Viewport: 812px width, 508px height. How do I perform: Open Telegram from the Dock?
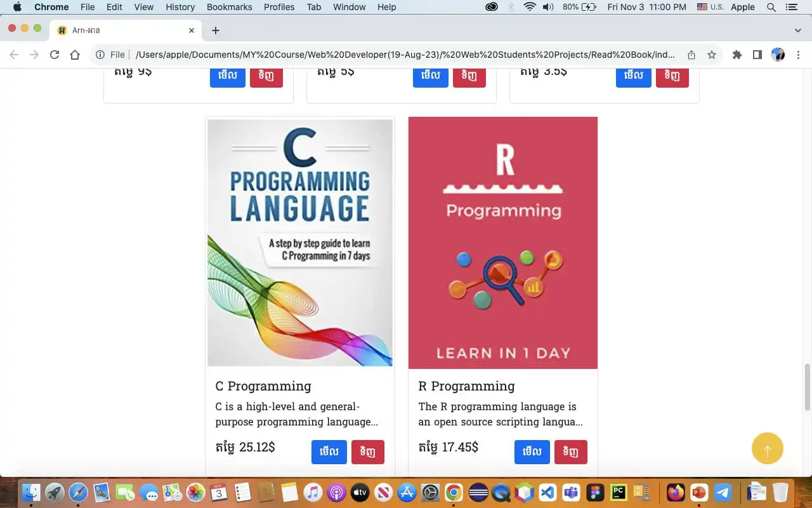tap(723, 492)
